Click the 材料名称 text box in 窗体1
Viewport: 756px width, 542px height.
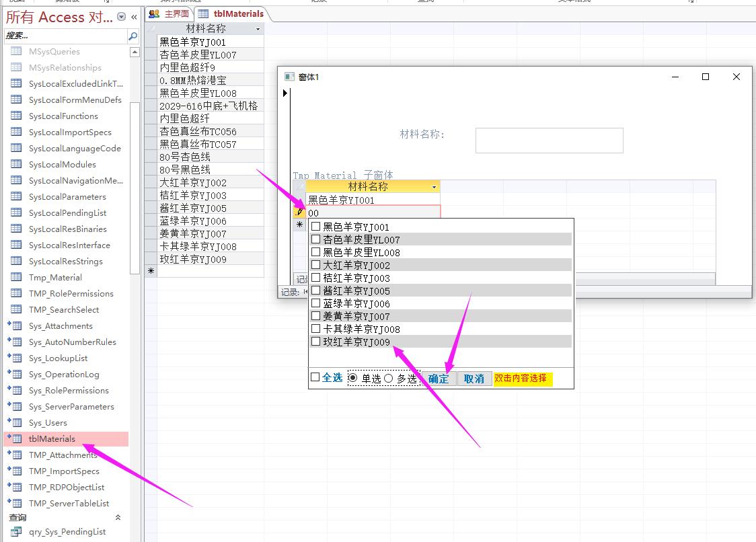coord(549,141)
